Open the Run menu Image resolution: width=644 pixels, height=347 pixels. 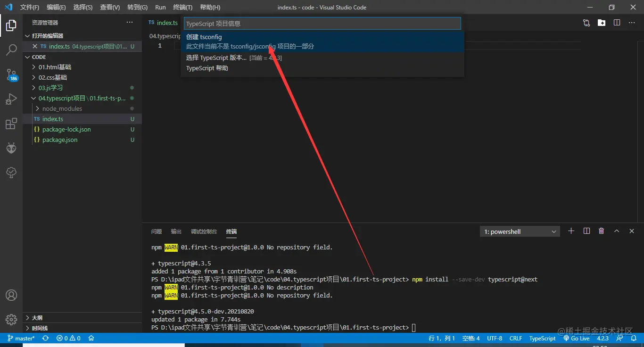(x=160, y=8)
